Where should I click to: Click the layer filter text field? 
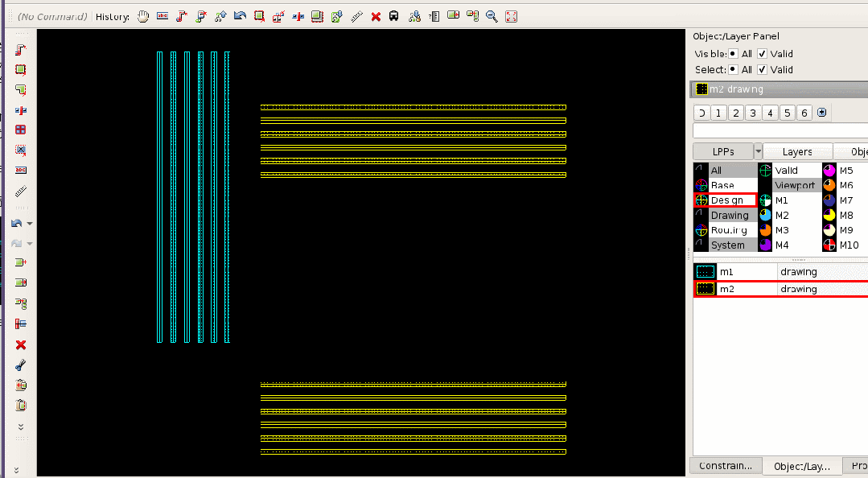(780, 130)
